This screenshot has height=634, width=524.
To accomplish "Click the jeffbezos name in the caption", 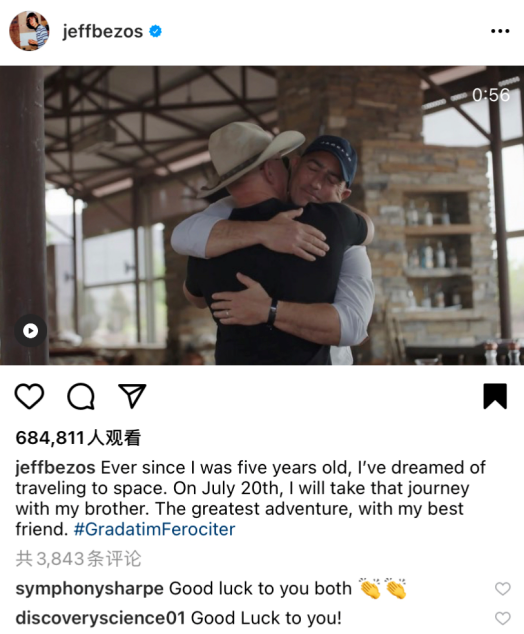I will click(x=55, y=468).
